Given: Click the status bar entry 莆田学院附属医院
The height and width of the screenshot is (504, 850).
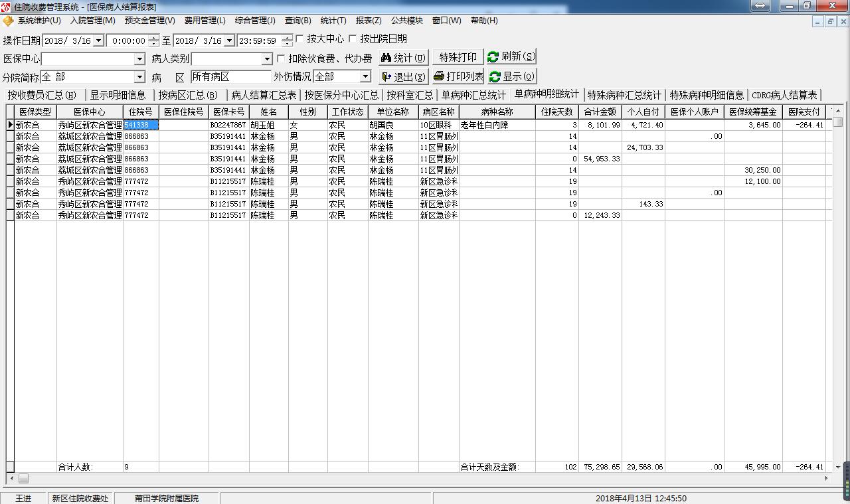Looking at the screenshot, I should 167,498.
